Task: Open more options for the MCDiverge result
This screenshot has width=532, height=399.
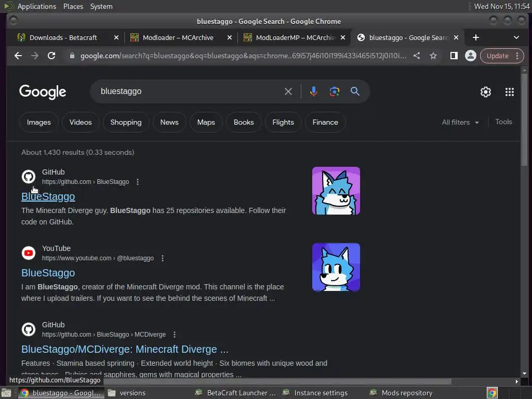Action: click(175, 335)
